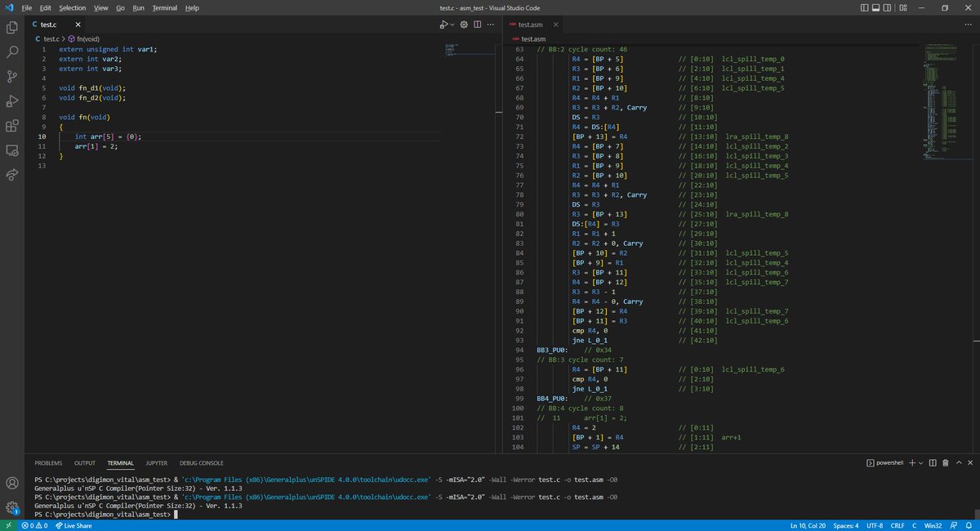Open the notifications bell in status bar

point(970,525)
